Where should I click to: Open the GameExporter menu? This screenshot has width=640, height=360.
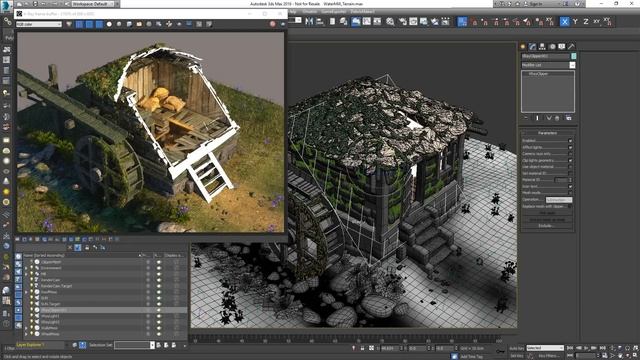tap(333, 12)
